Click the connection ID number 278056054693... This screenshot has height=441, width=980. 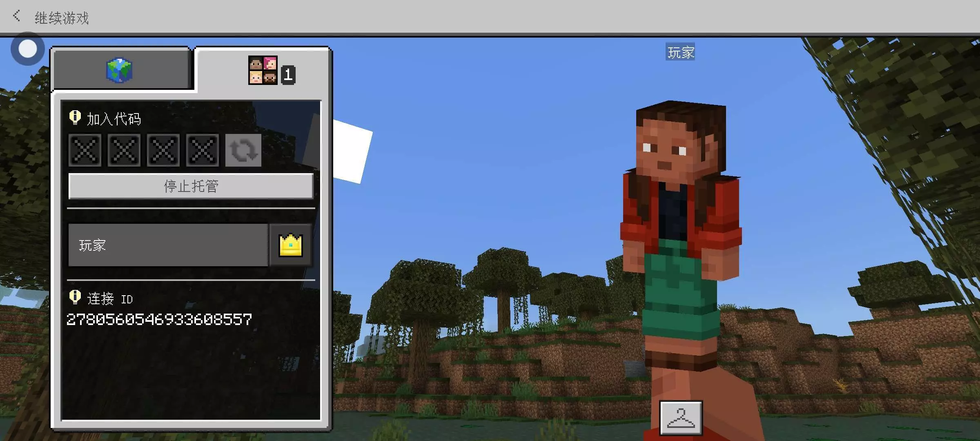159,319
